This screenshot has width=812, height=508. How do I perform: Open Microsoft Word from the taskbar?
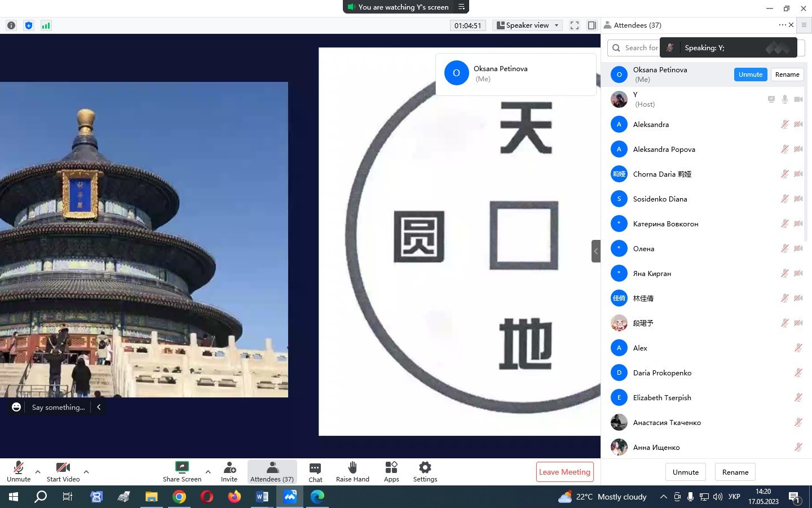tap(262, 497)
